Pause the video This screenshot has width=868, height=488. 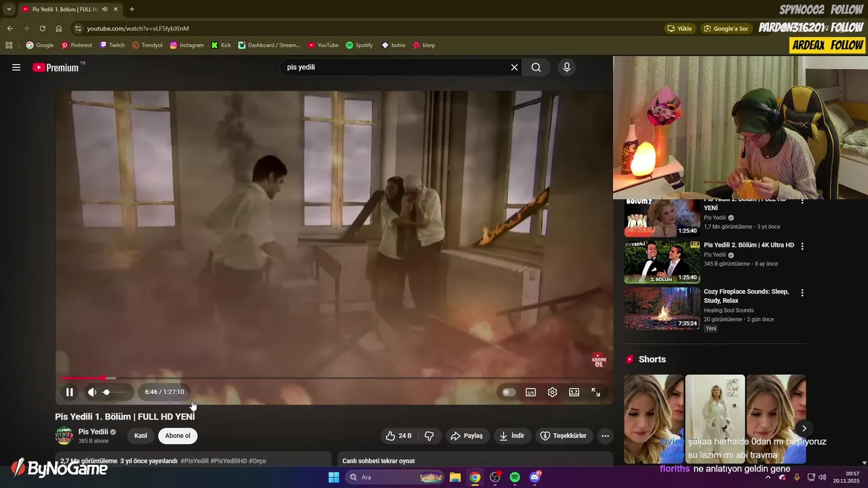69,392
